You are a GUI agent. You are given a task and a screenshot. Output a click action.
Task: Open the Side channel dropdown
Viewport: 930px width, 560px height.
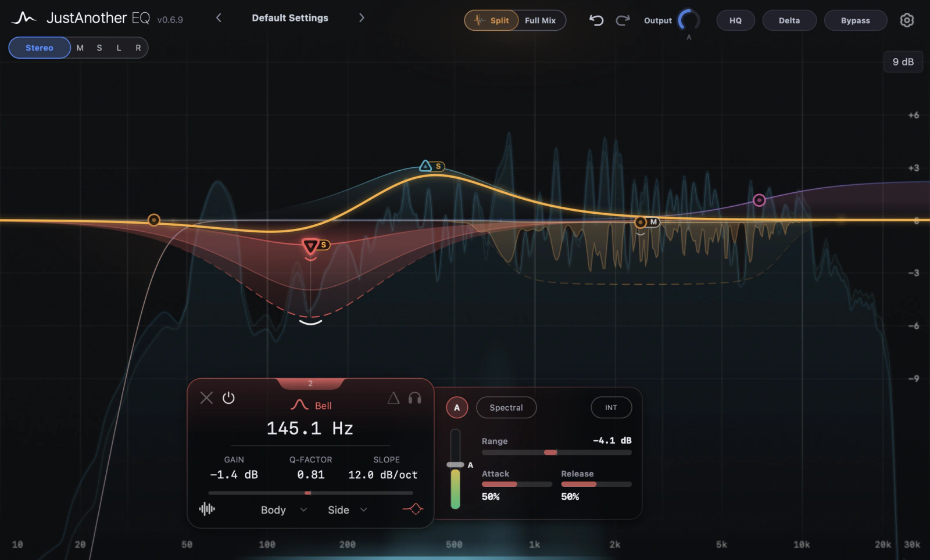(x=348, y=510)
